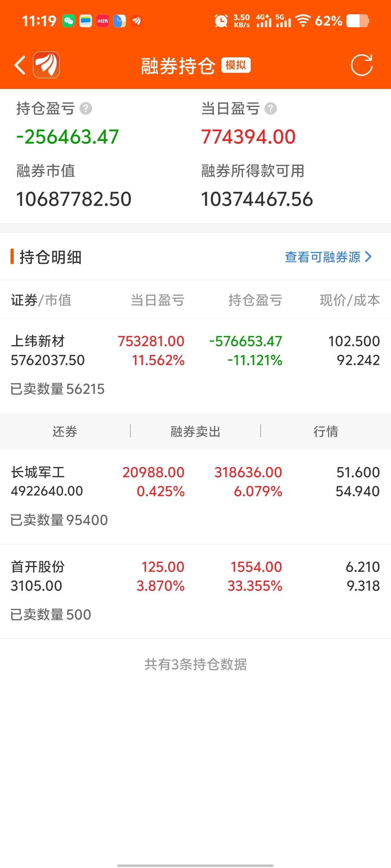
Task: Tap the 还券 button
Action: pyautogui.click(x=65, y=431)
